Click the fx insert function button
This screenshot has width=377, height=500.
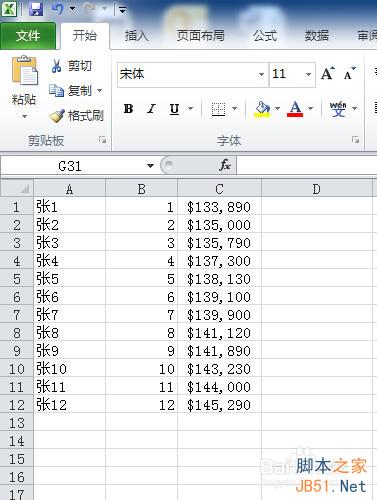[x=225, y=165]
